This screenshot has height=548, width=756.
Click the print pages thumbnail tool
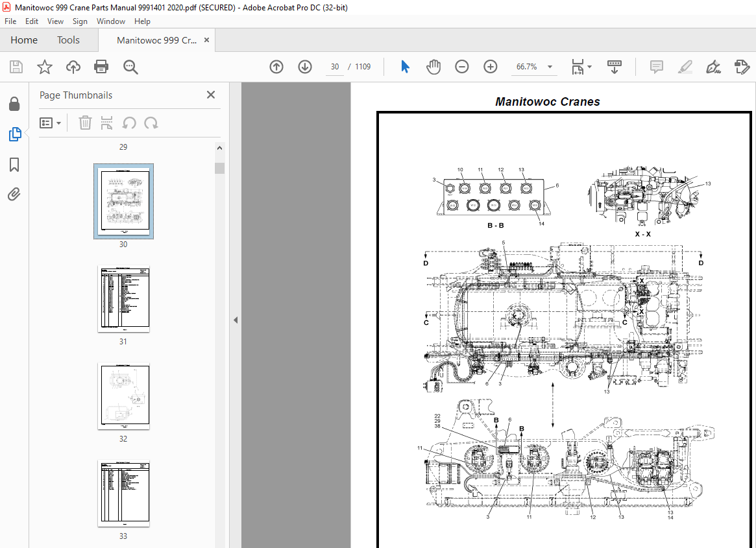pos(106,123)
